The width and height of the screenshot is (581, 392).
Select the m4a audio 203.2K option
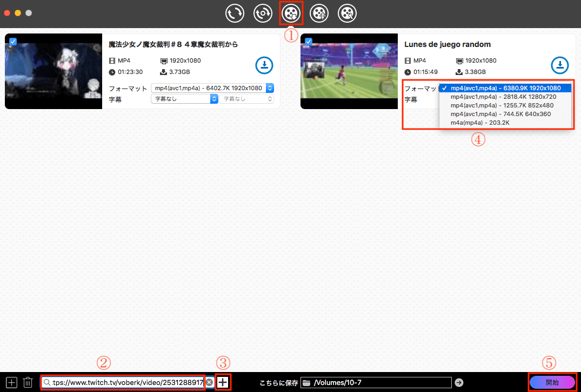tap(480, 123)
